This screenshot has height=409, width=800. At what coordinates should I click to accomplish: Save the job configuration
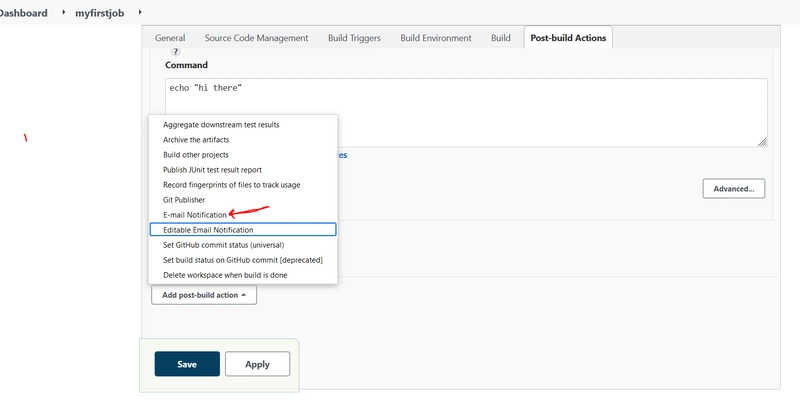click(187, 364)
